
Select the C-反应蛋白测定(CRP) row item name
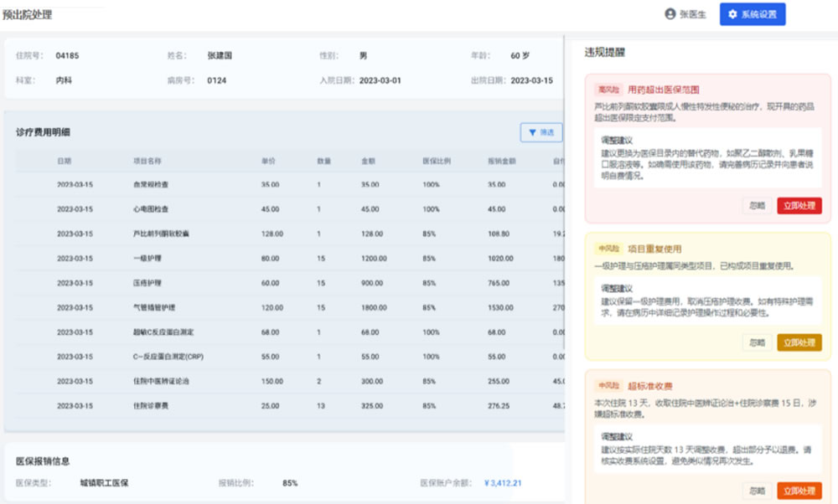point(168,357)
